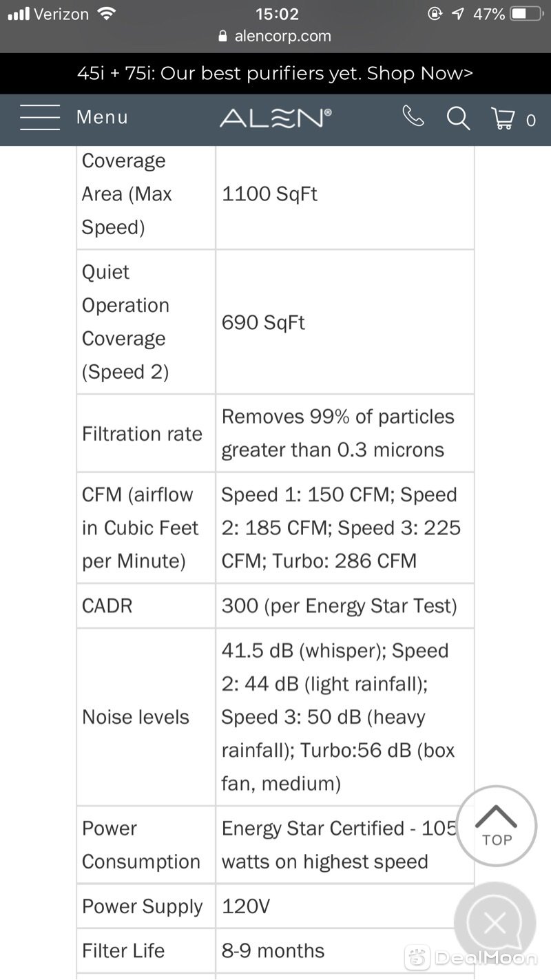Tap the battery indicator in status bar
The height and width of the screenshot is (980, 551).
(x=527, y=14)
